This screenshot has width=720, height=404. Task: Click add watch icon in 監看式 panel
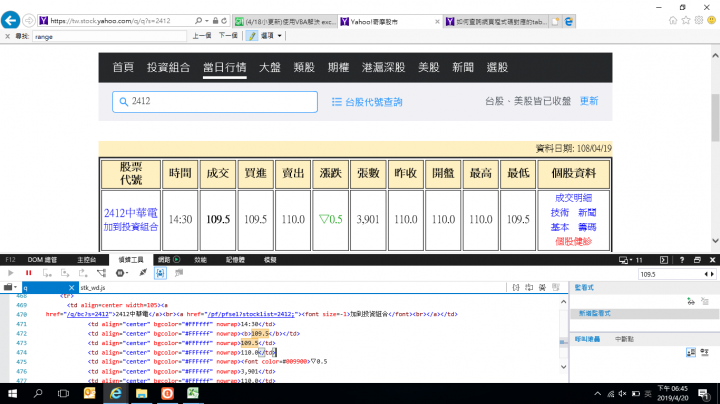tap(691, 301)
